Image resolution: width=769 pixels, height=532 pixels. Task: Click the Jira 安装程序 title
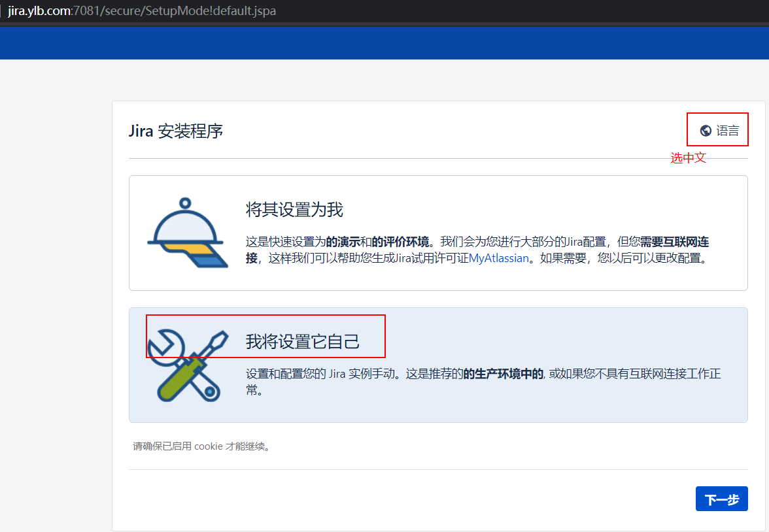pos(175,131)
